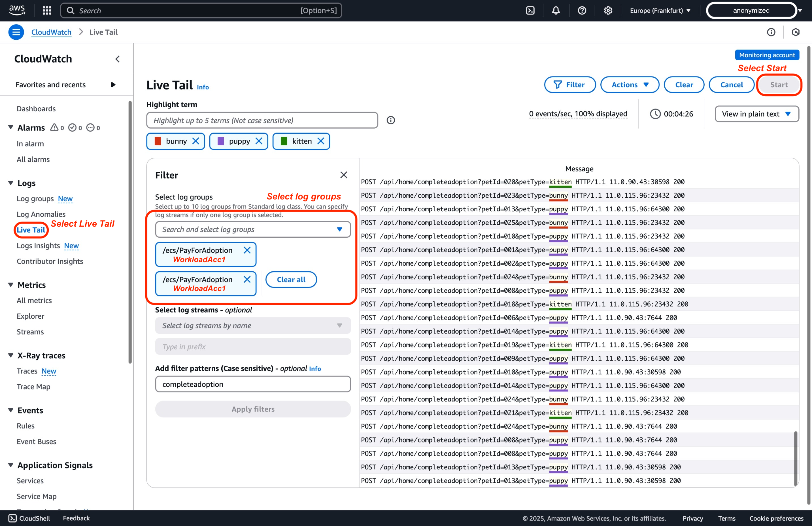Open Trace Map in the sidebar
Screen dimensions: 812x526
pos(33,387)
